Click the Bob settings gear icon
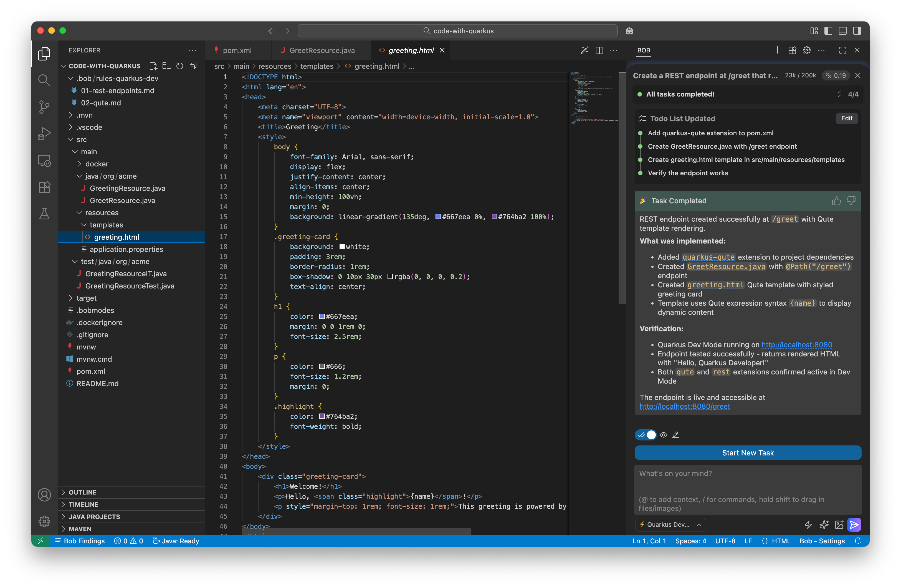Image resolution: width=901 pixels, height=588 pixels. pyautogui.click(x=806, y=50)
